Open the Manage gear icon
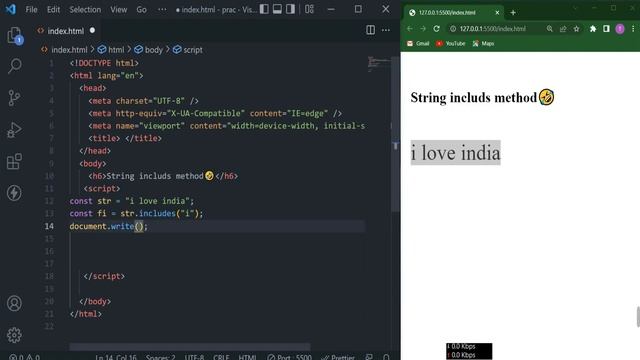Viewport: 640px width, 360px height. pyautogui.click(x=14, y=335)
